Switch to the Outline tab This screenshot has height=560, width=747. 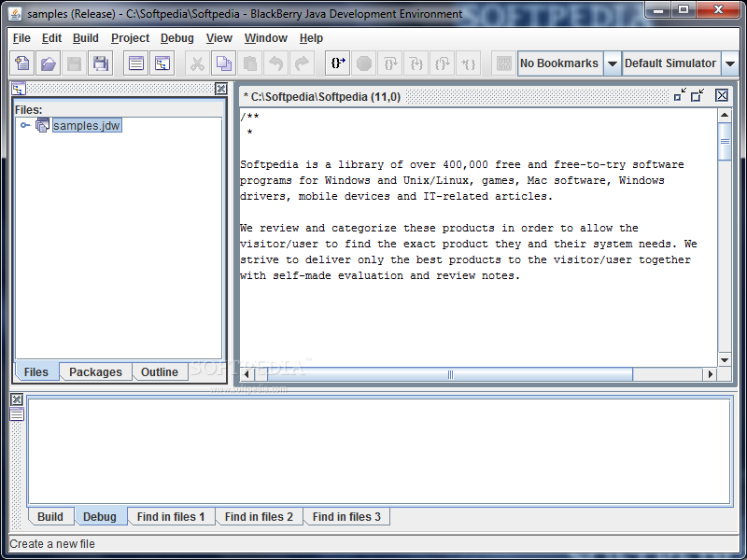click(160, 371)
